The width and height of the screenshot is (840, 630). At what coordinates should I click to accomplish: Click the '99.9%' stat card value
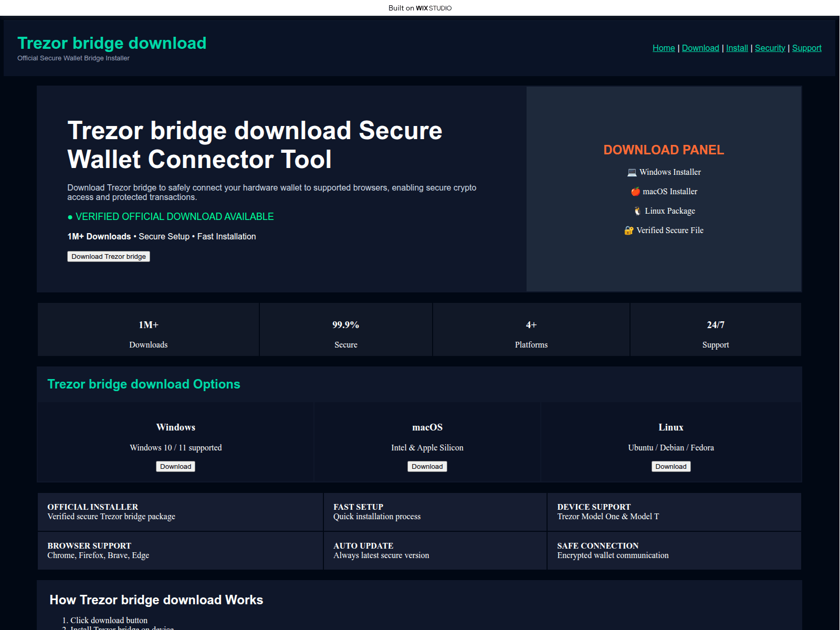point(345,325)
